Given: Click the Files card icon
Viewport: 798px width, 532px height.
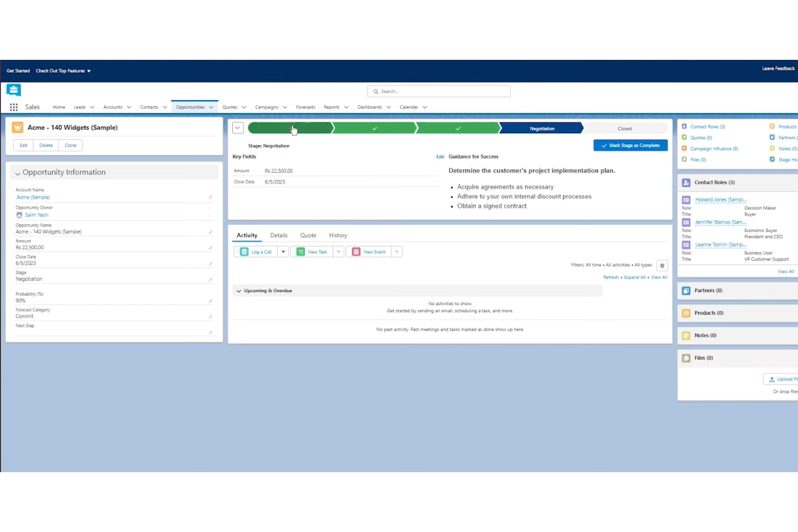Looking at the screenshot, I should [x=686, y=358].
